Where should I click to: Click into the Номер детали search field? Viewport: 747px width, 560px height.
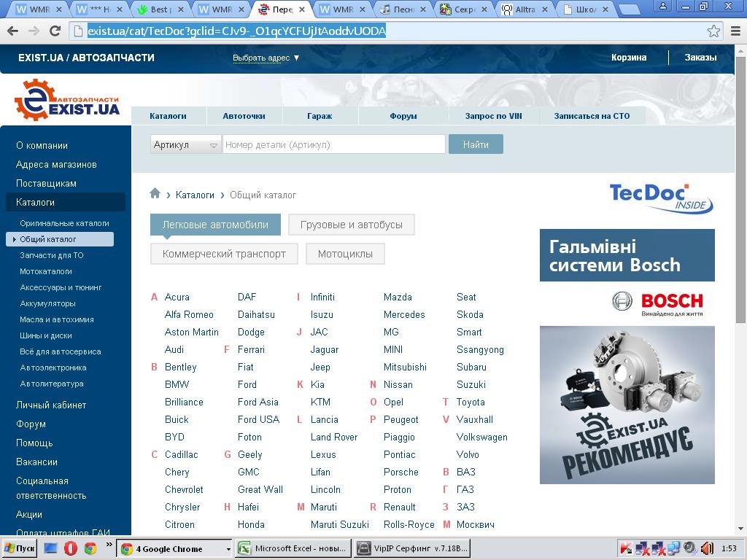(334, 144)
